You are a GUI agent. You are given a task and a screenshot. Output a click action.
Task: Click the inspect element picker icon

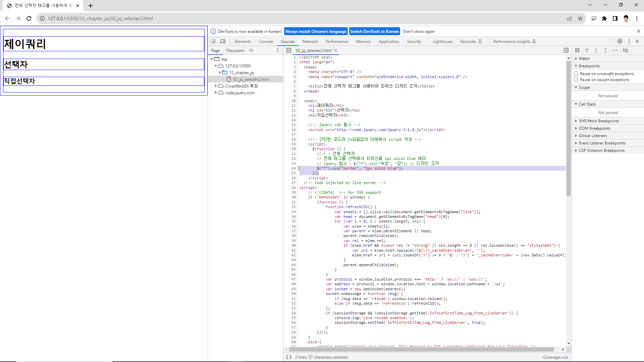(213, 41)
